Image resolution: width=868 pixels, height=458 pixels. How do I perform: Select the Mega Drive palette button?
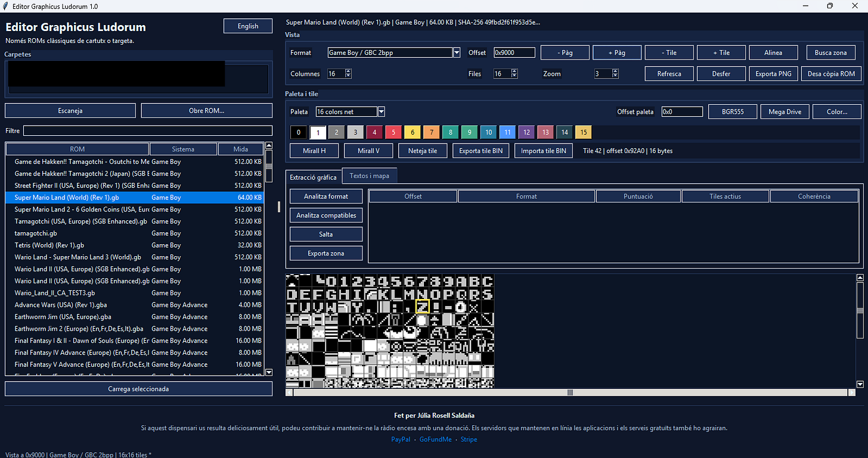[785, 111]
